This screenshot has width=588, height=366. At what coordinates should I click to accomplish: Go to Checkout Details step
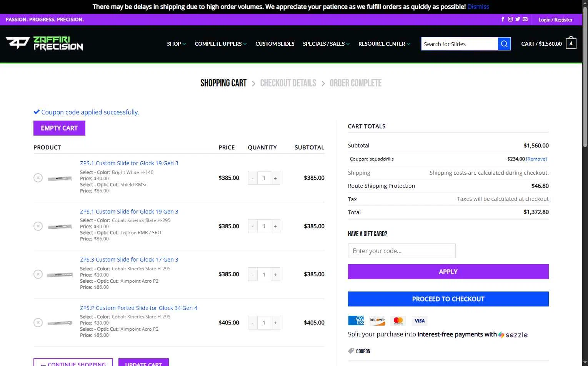click(288, 83)
